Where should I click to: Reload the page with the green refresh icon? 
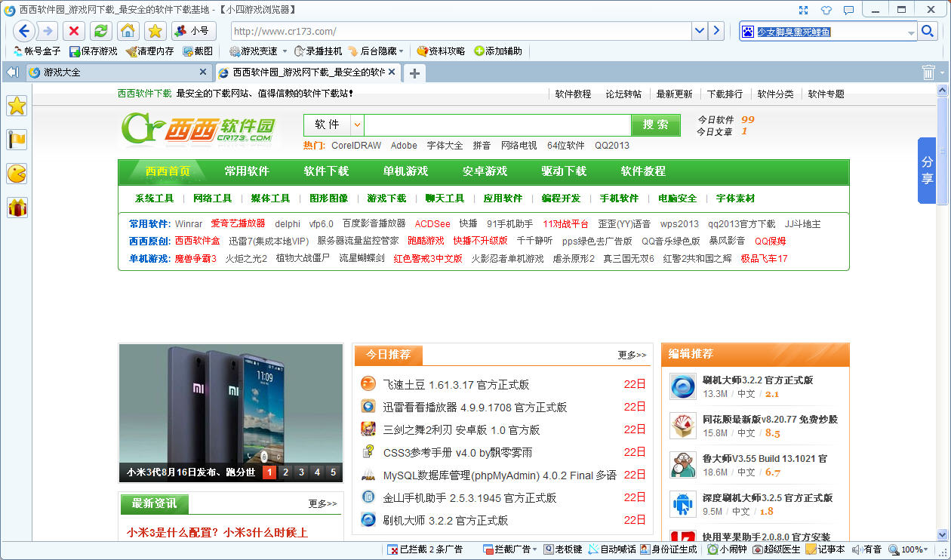(x=100, y=31)
